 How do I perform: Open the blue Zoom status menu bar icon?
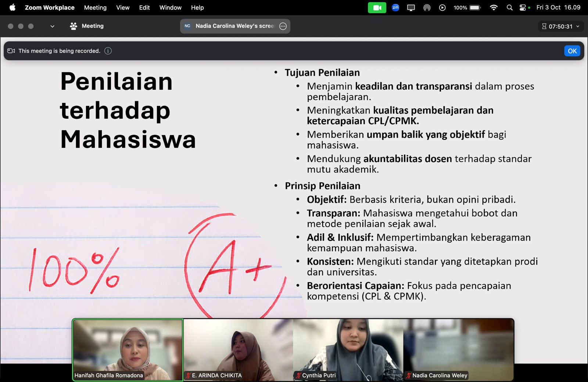tap(395, 8)
